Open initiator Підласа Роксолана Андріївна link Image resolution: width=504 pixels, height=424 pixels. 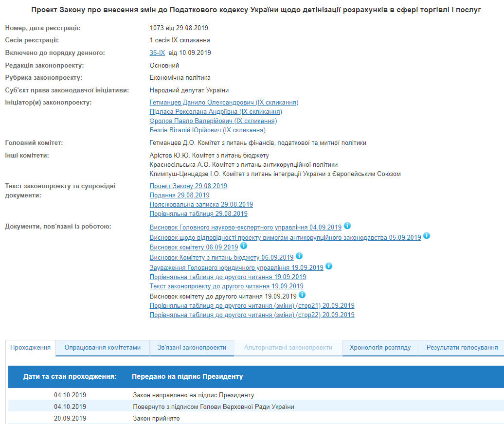216,112
